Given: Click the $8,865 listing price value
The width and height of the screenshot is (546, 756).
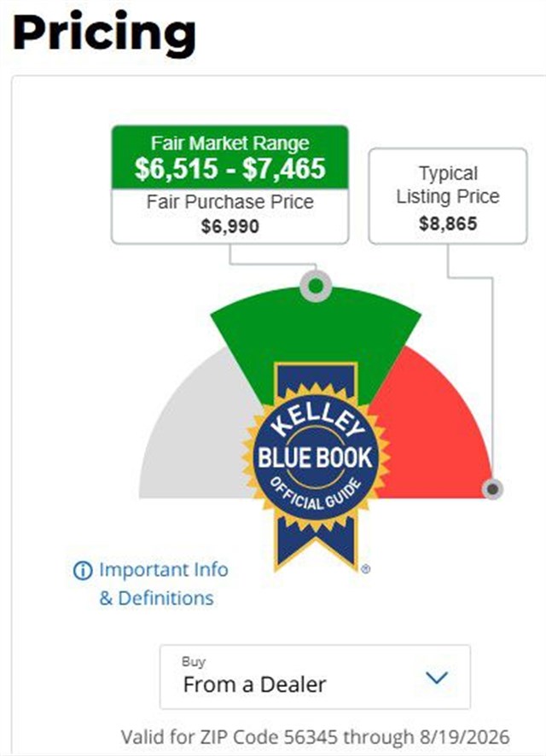Looking at the screenshot, I should pyautogui.click(x=448, y=224).
